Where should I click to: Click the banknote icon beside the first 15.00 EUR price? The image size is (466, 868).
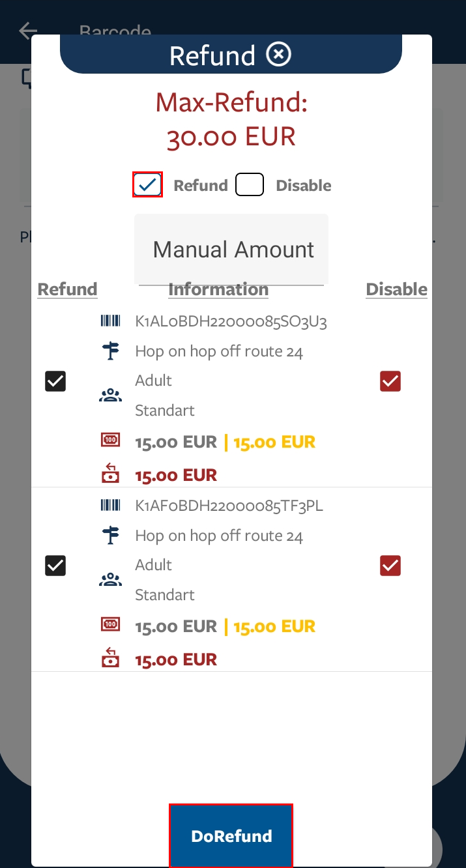coord(110,440)
